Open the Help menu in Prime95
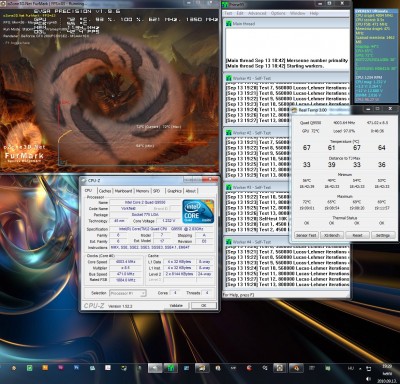This screenshot has width=400, height=384. pos(314,13)
